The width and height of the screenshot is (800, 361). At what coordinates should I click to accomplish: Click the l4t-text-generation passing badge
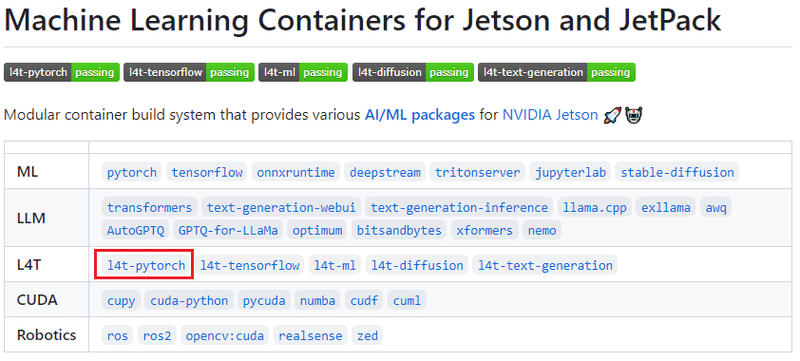(x=557, y=72)
